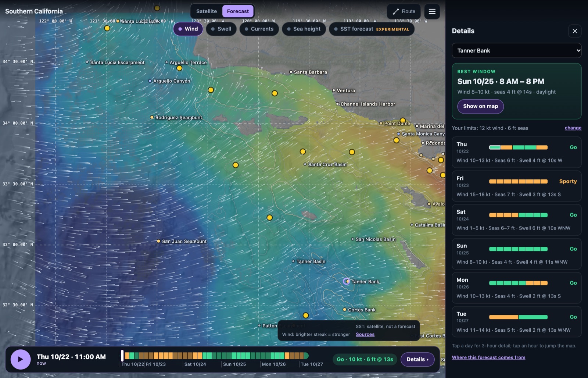Switch to the Swell layer
Screen dimensions: 588x378
click(221, 29)
